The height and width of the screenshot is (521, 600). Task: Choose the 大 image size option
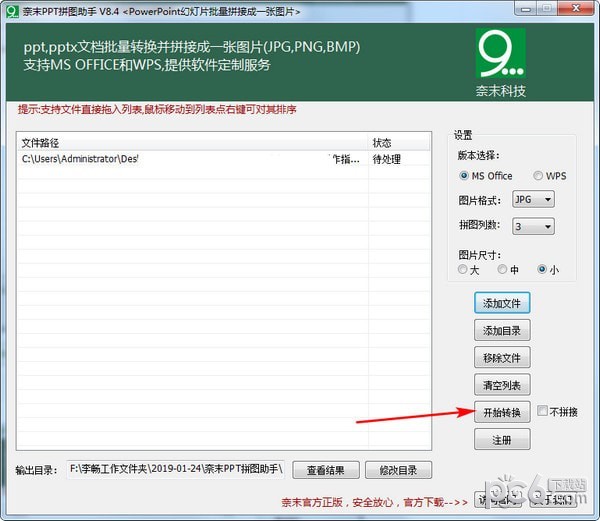tap(462, 269)
